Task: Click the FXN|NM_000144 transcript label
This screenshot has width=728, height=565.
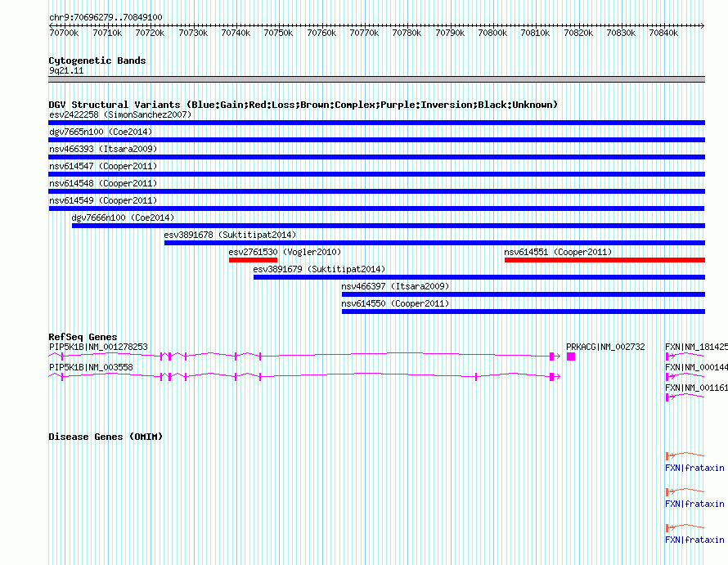Action: click(x=696, y=367)
